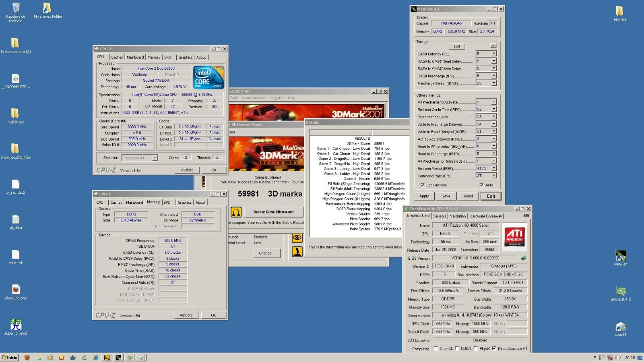Toggle OpenCL checkbox in GPU-Z

pyautogui.click(x=436, y=348)
